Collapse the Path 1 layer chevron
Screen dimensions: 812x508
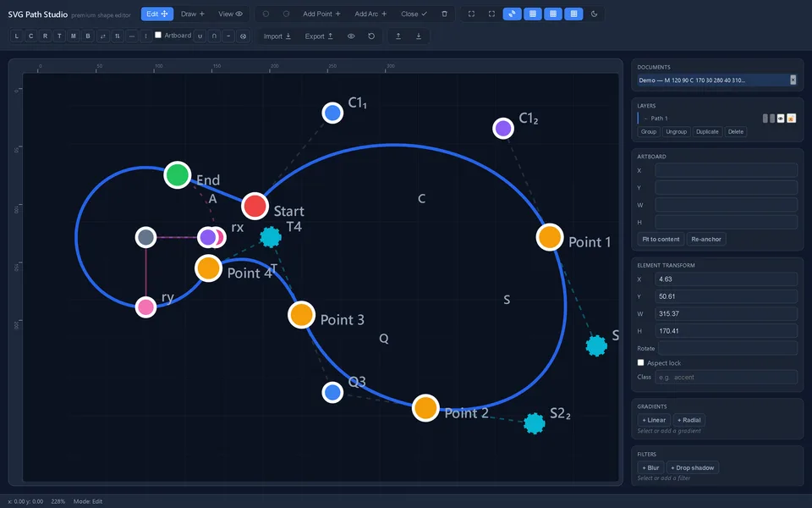coord(645,119)
